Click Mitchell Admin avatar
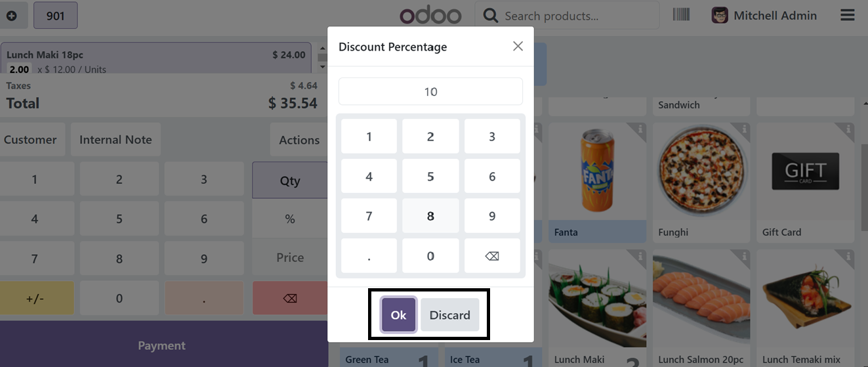The height and width of the screenshot is (367, 868). (x=720, y=15)
